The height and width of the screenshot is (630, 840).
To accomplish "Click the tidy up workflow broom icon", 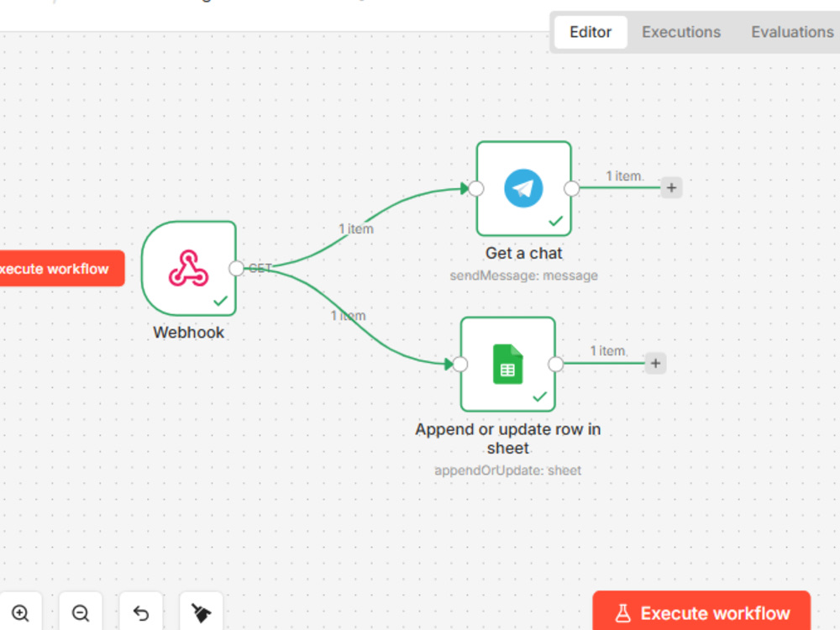I will click(201, 613).
